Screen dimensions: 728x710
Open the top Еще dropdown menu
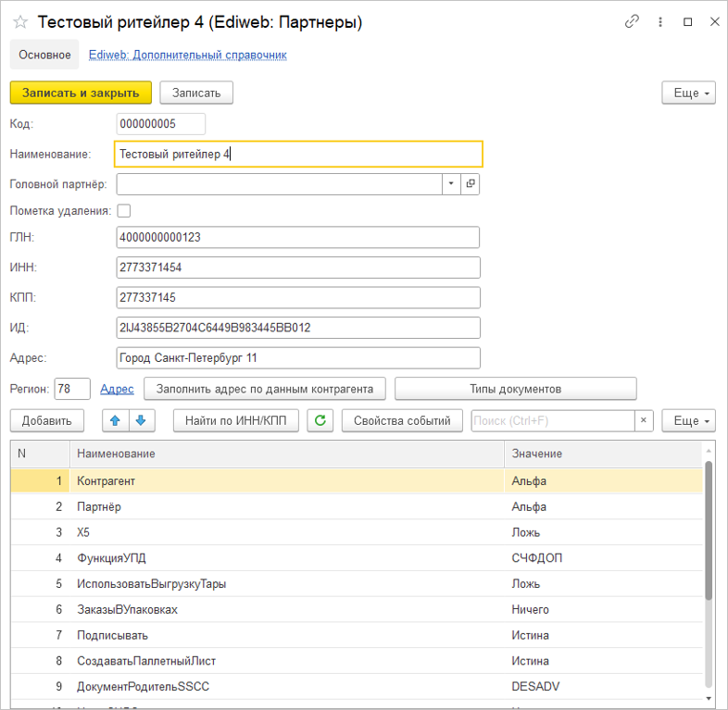coord(689,93)
